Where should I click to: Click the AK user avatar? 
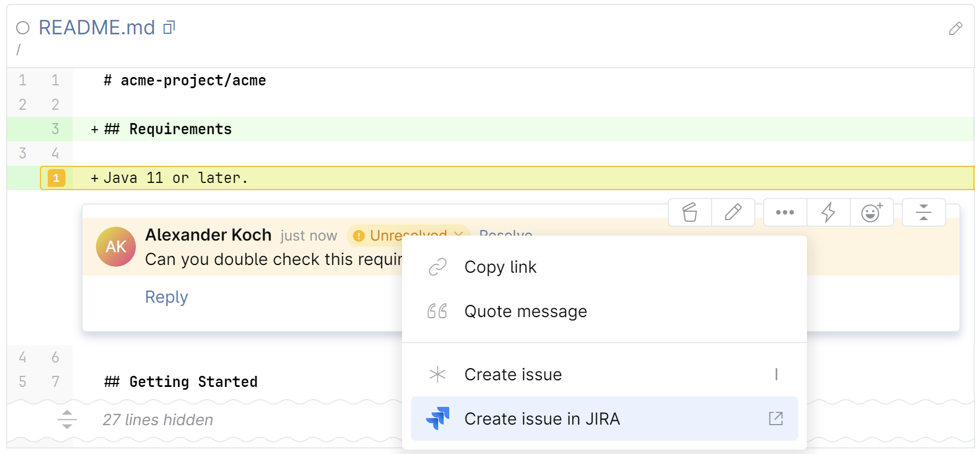click(116, 247)
